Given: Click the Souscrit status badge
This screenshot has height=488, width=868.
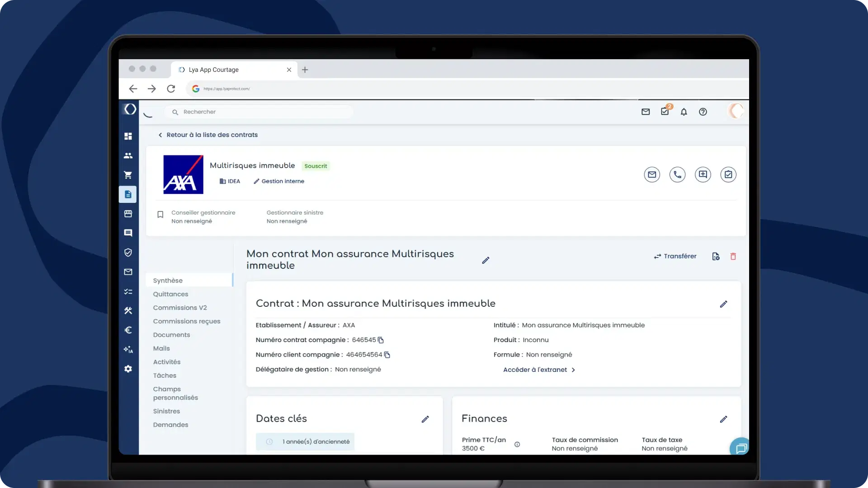Looking at the screenshot, I should pos(316,166).
